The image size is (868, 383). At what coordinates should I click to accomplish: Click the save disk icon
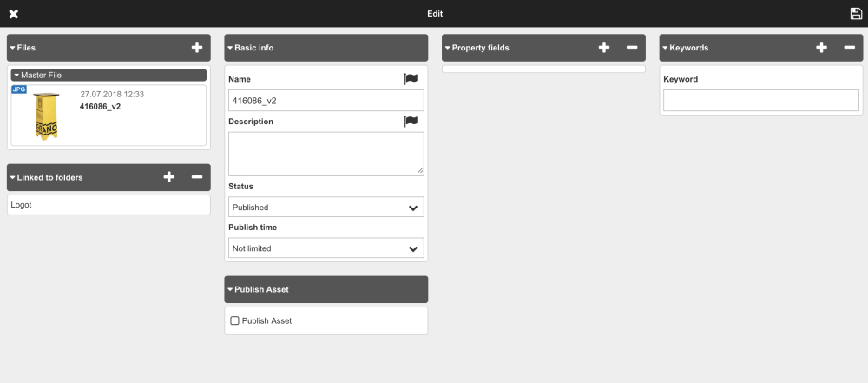856,14
